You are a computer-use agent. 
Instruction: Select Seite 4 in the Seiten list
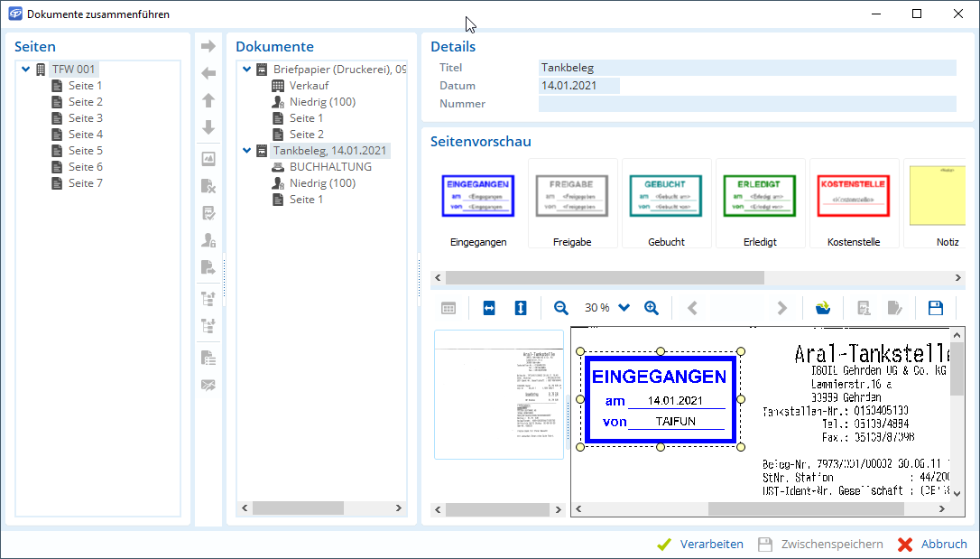85,135
